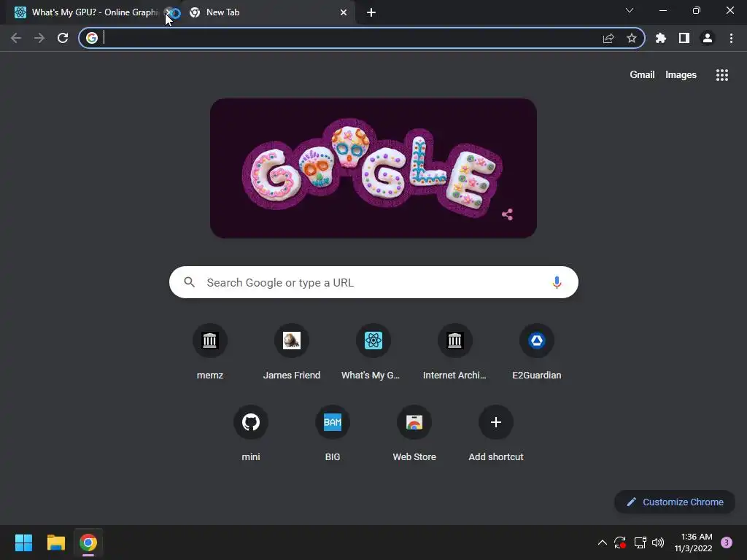This screenshot has width=747, height=560.
Task: Open the volume control in the tray
Action: pos(658,542)
